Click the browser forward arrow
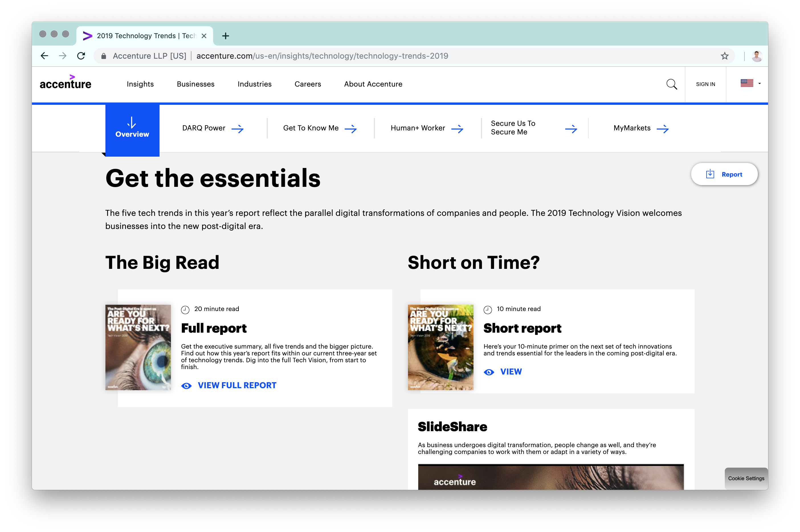This screenshot has width=800, height=532. click(x=62, y=56)
